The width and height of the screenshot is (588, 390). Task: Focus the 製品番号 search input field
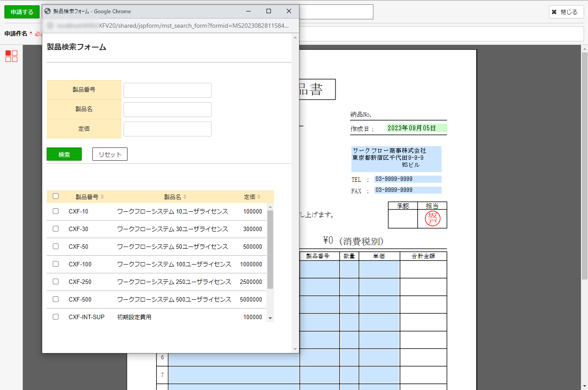click(167, 90)
